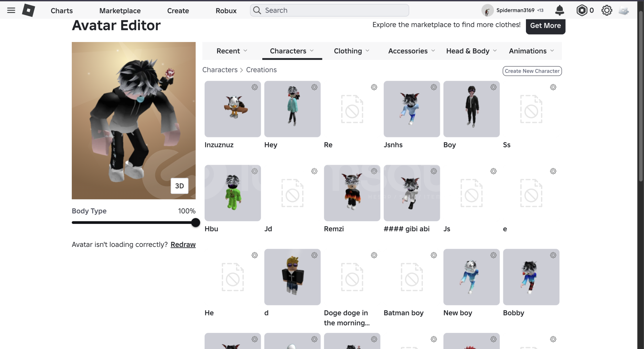Go to Charts in top navigation
This screenshot has width=644, height=349.
tap(62, 11)
